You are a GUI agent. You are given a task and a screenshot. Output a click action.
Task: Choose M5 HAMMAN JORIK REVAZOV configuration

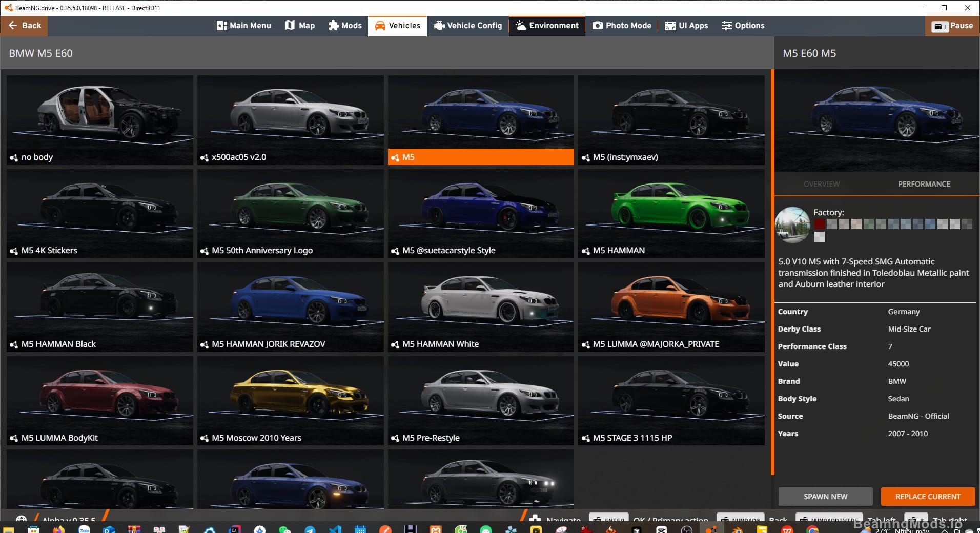[290, 307]
